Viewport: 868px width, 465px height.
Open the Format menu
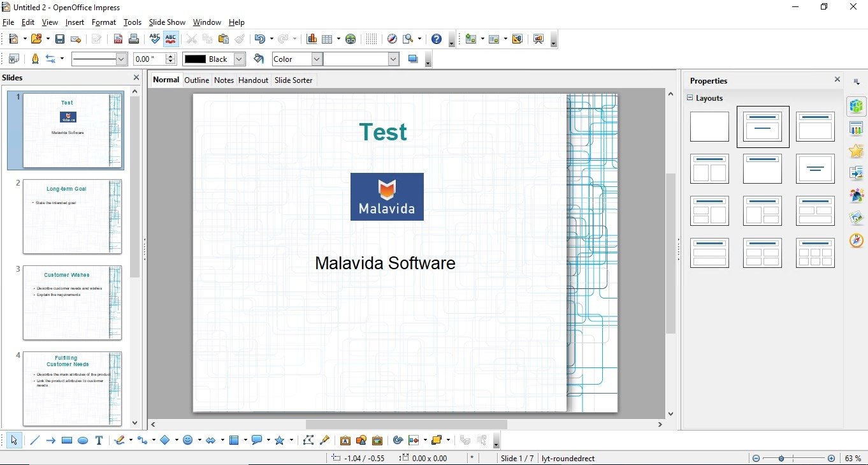(x=104, y=22)
